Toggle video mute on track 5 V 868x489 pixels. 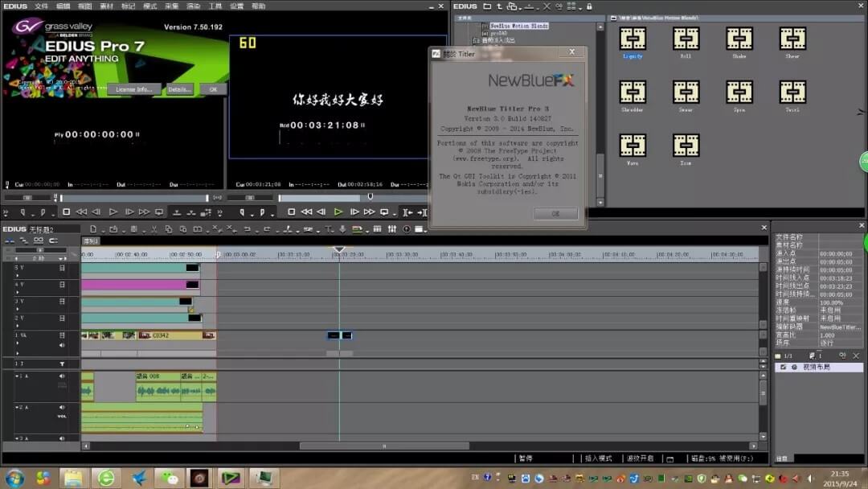click(x=62, y=268)
